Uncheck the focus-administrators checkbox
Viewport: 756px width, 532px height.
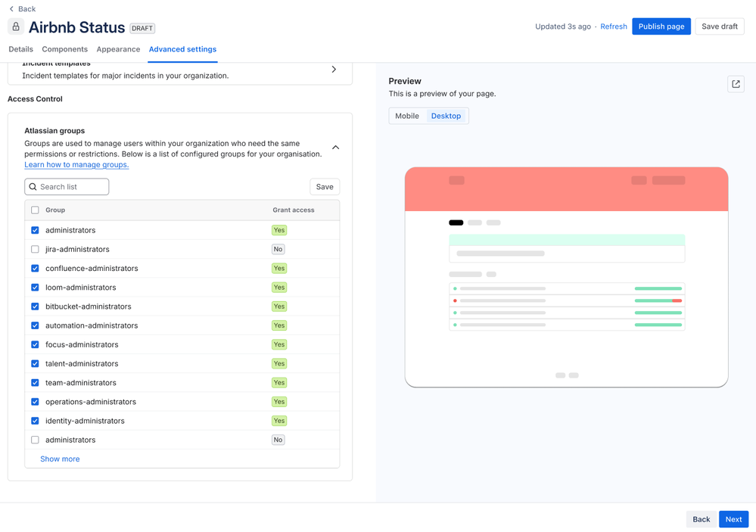coord(36,344)
